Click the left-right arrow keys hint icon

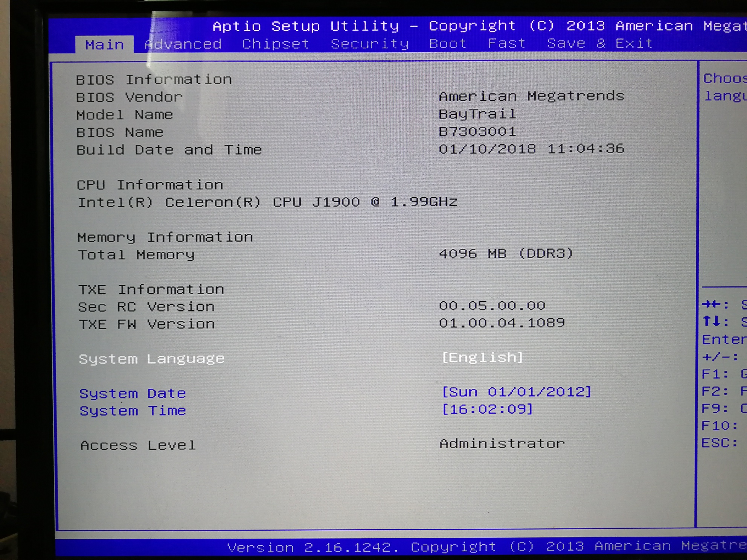tap(711, 304)
